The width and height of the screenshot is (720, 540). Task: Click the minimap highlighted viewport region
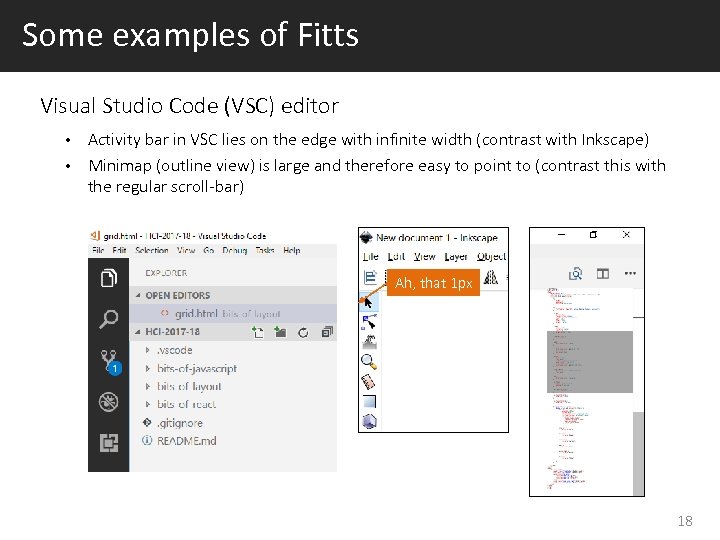tap(590, 362)
